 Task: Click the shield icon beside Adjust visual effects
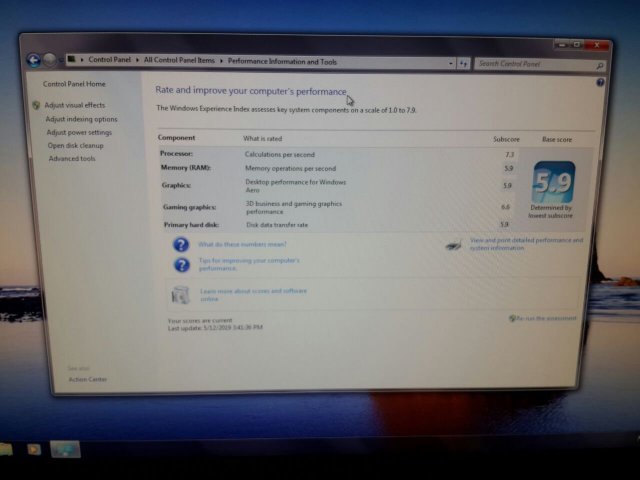[36, 105]
